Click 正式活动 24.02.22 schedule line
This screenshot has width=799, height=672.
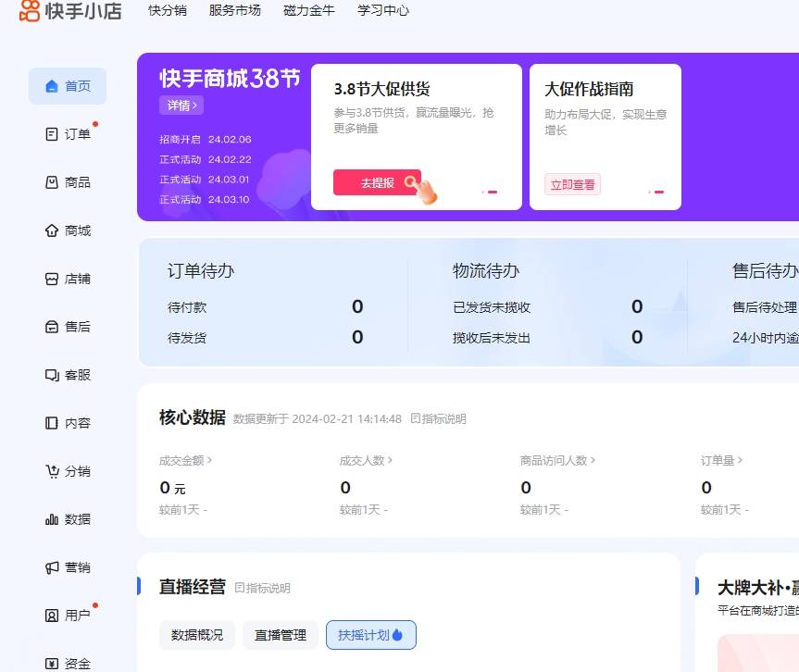pyautogui.click(x=206, y=159)
